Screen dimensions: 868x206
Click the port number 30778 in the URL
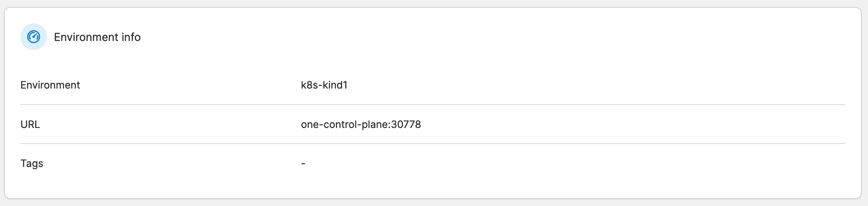[406, 124]
